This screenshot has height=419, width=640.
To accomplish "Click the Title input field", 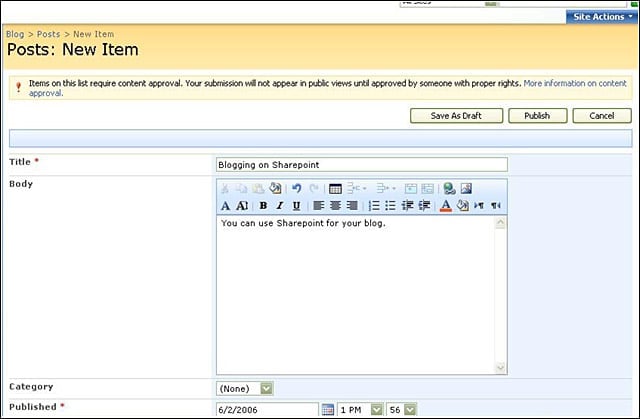I will pyautogui.click(x=362, y=165).
